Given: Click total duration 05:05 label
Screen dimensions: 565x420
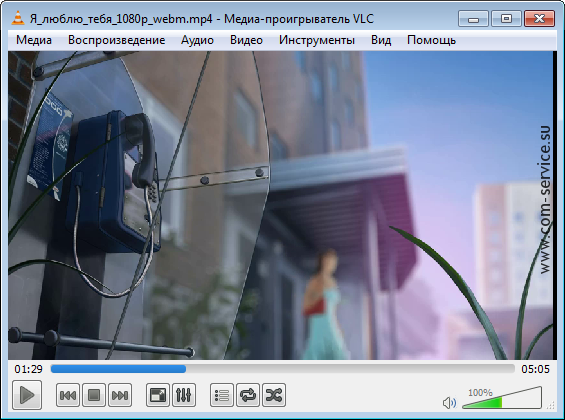Looking at the screenshot, I should 535,369.
